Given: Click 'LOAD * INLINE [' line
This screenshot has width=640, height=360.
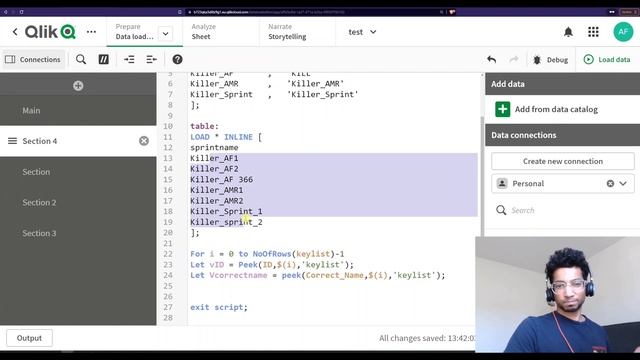Looking at the screenshot, I should coord(226,137).
